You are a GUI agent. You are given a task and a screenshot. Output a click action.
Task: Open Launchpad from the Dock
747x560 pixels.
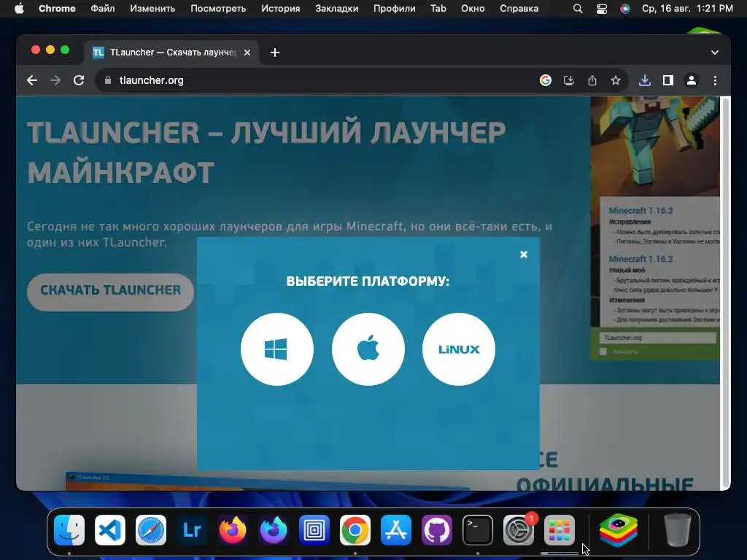[560, 530]
